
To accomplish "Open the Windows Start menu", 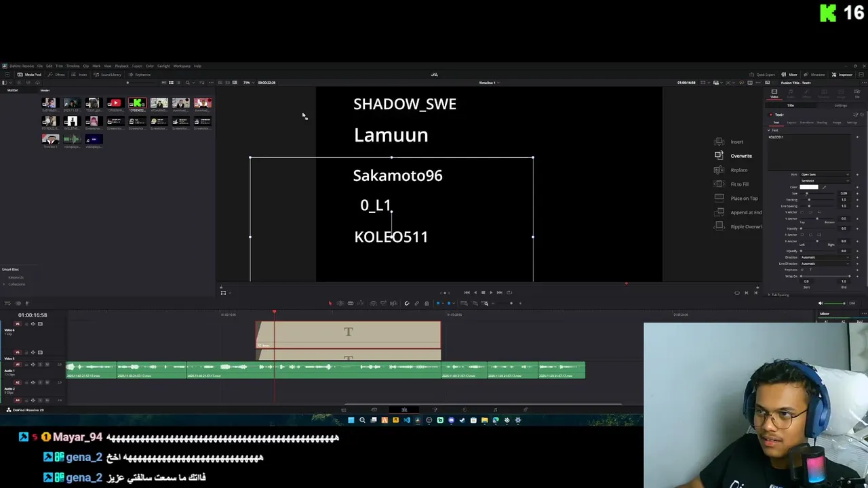I will tap(351, 420).
